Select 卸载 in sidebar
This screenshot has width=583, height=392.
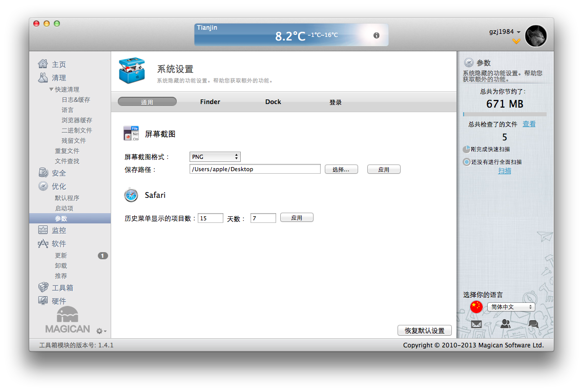coord(61,265)
